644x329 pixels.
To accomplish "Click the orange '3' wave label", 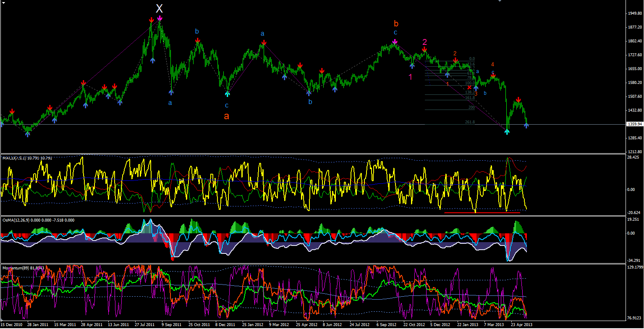I will [476, 94].
